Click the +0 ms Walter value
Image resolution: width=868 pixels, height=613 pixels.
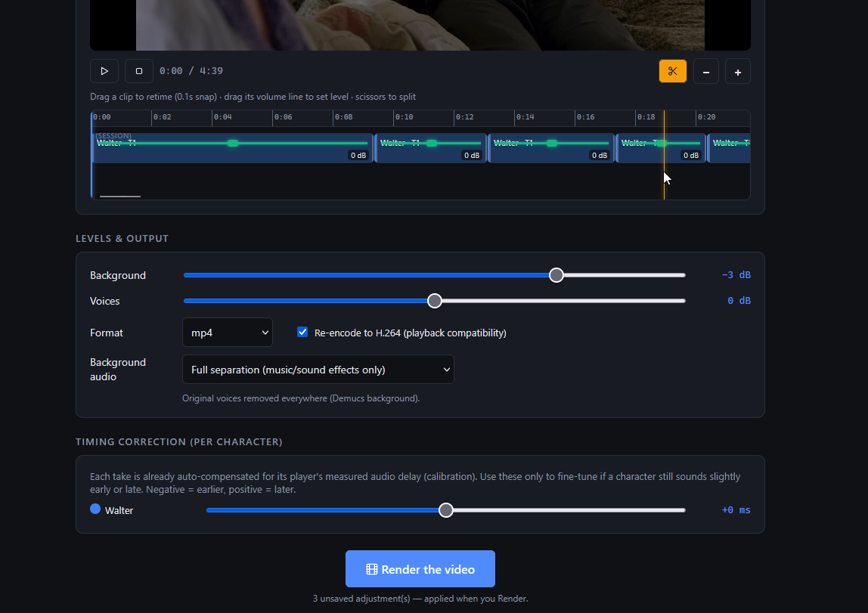[736, 510]
